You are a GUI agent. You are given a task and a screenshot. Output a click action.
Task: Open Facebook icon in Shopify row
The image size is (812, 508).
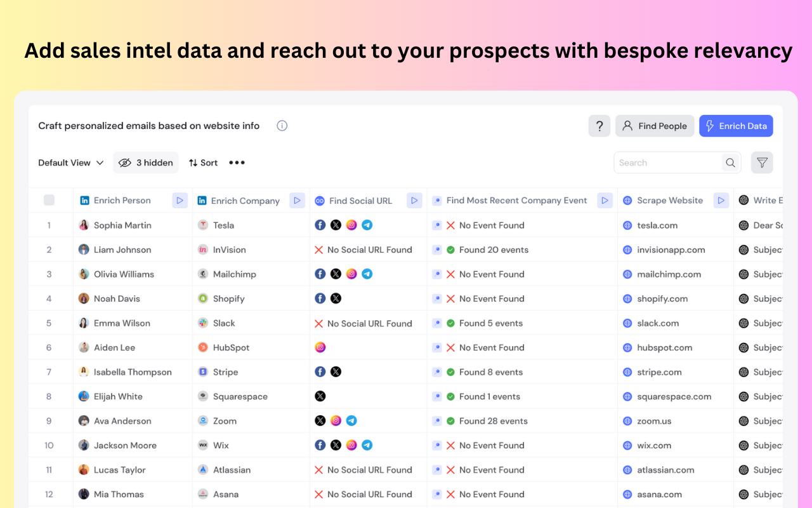(320, 298)
